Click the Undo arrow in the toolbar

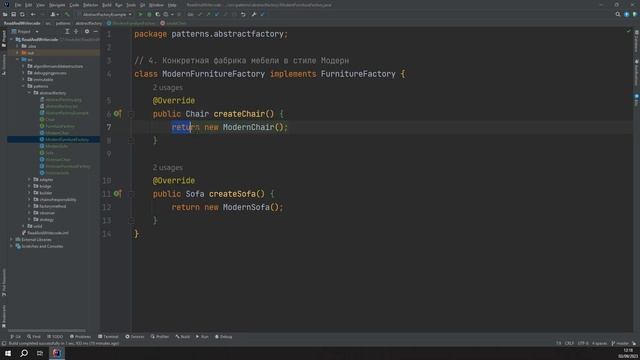point(243,14)
